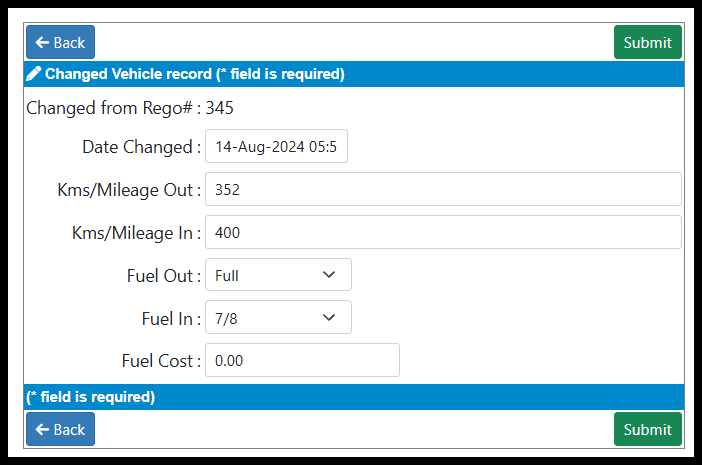Click the top Submit button
Viewport: 702px width, 465px height.
click(648, 42)
